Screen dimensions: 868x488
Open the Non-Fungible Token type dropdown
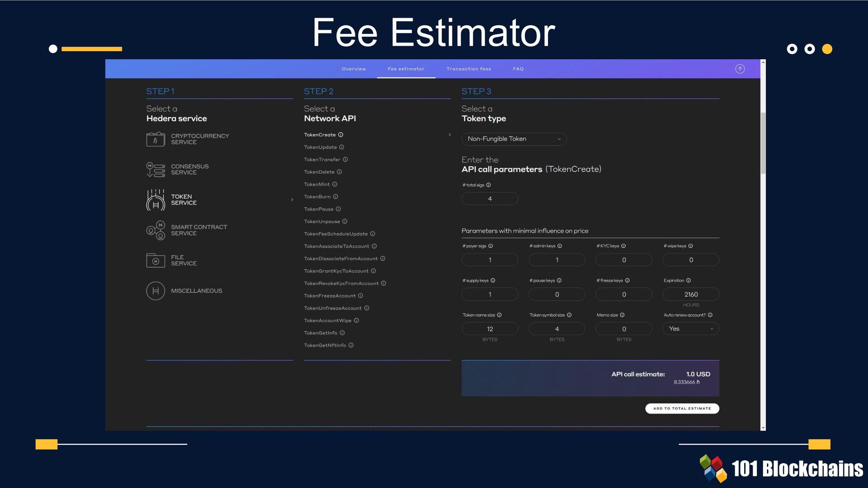514,139
